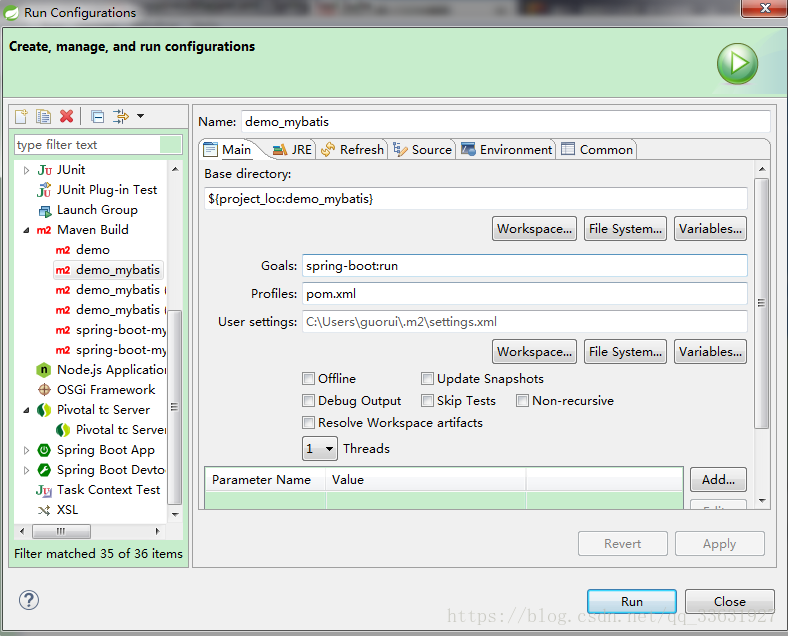Viewport: 788px width, 636px height.
Task: Expand the Spring Boot App node
Action: (26, 450)
